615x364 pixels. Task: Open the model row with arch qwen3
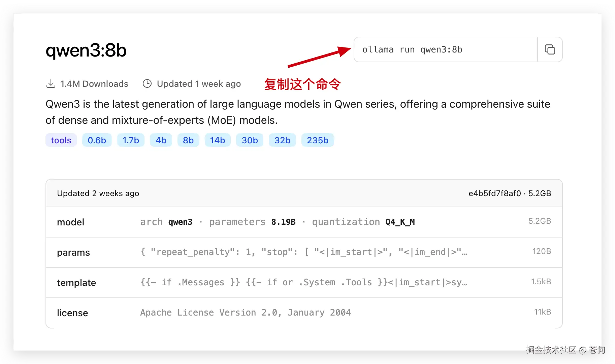click(x=304, y=222)
